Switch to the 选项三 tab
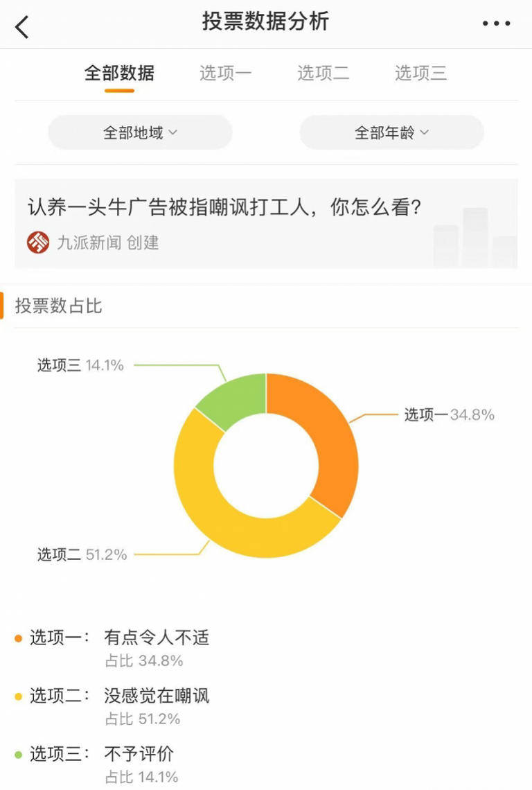This screenshot has width=532, height=790. tap(420, 73)
